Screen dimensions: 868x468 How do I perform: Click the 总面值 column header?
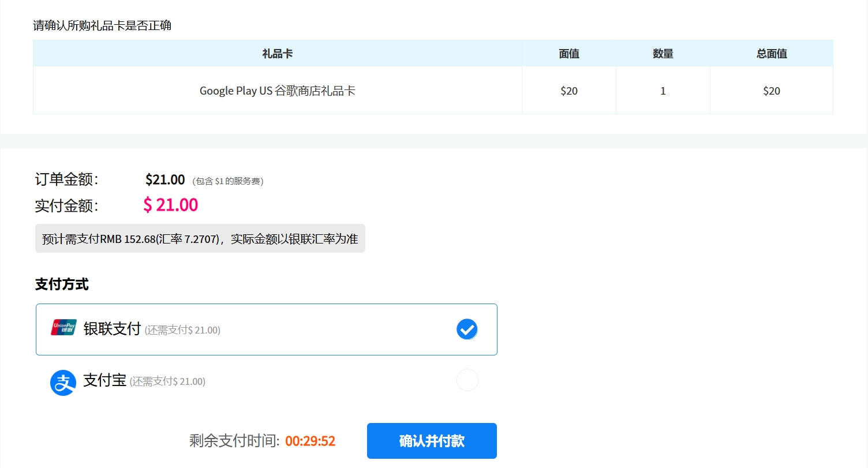point(772,54)
